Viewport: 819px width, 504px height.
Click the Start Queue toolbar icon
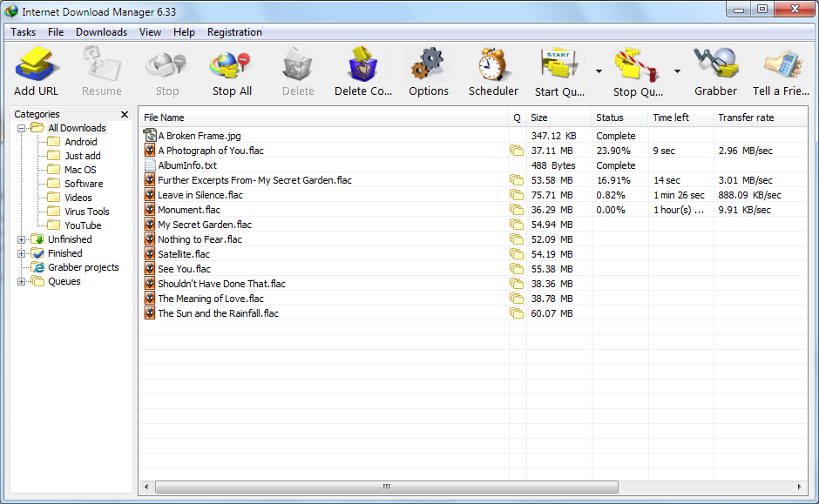pos(558,65)
